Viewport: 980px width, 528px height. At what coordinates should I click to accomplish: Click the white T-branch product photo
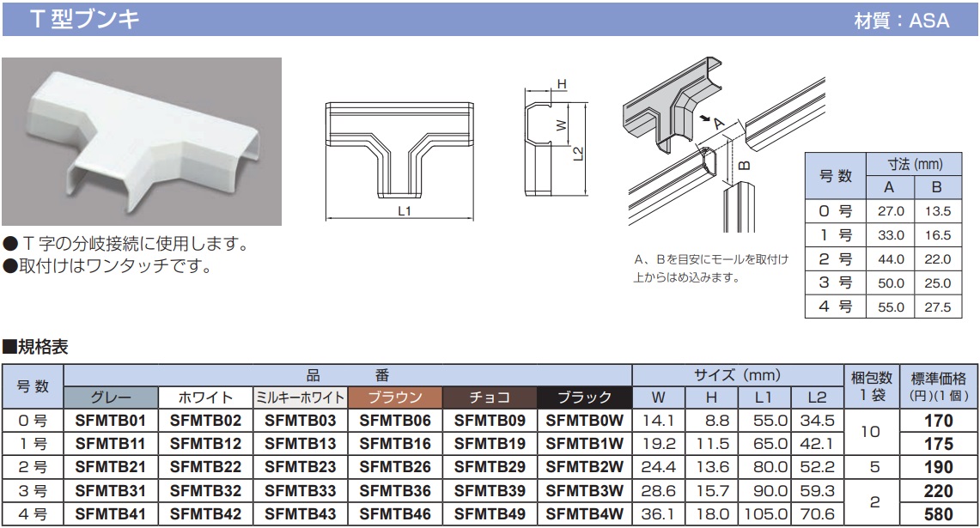pyautogui.click(x=142, y=141)
